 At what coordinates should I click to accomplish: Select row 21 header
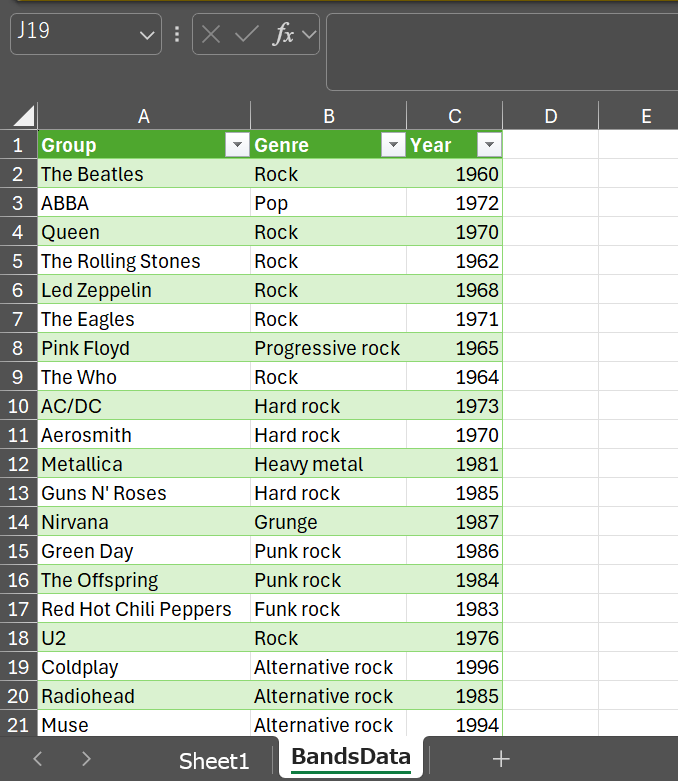pyautogui.click(x=18, y=725)
